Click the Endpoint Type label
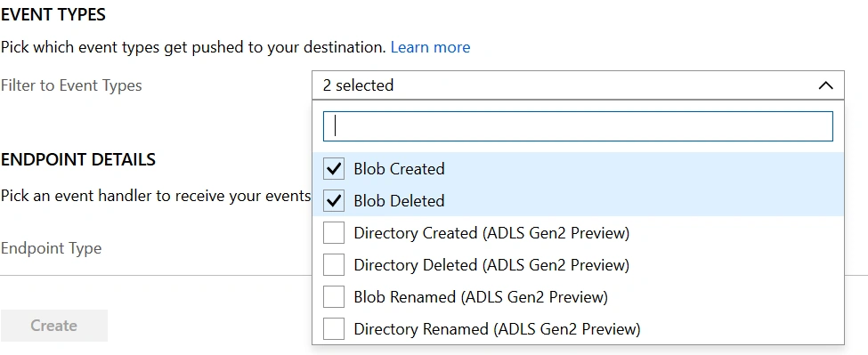 pos(51,248)
